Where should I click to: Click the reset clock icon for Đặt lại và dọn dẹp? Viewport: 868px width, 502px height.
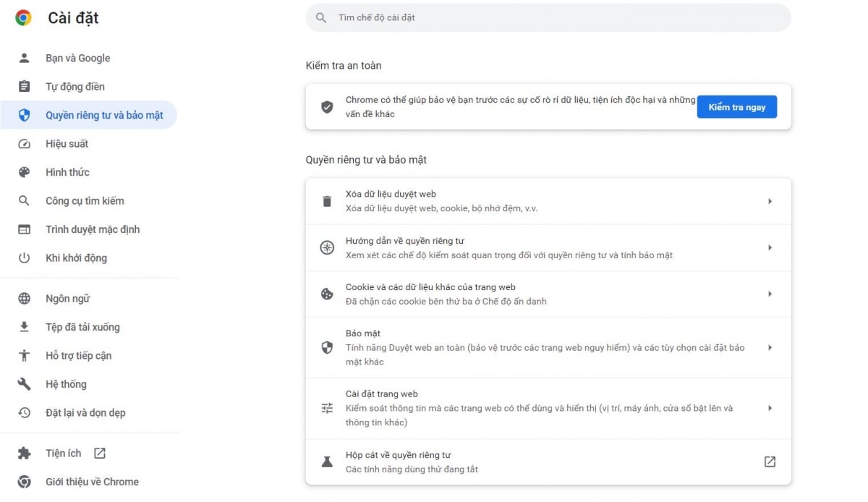coord(25,413)
